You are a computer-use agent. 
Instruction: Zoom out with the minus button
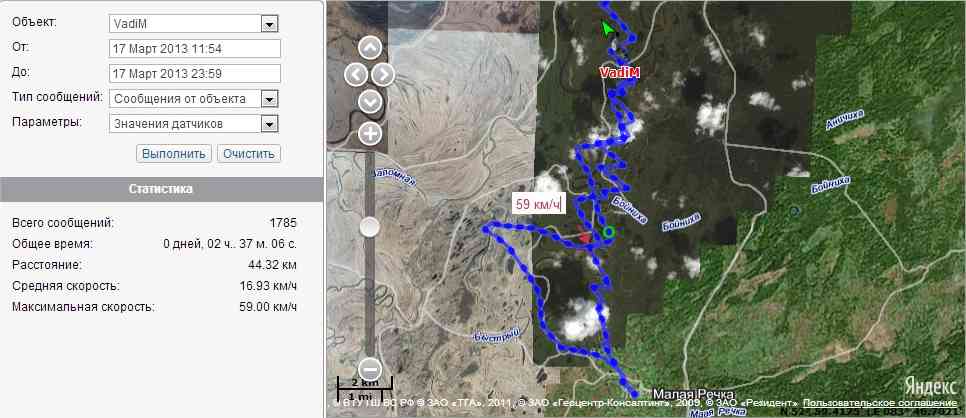370,369
